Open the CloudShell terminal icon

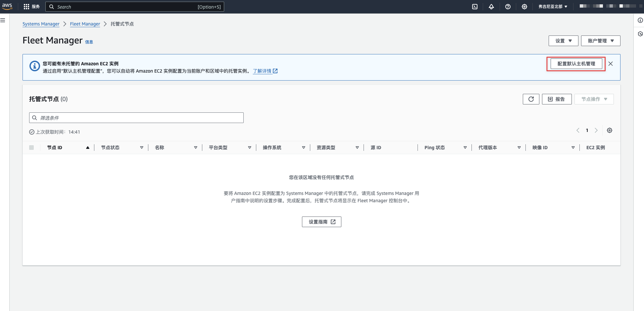pyautogui.click(x=475, y=7)
